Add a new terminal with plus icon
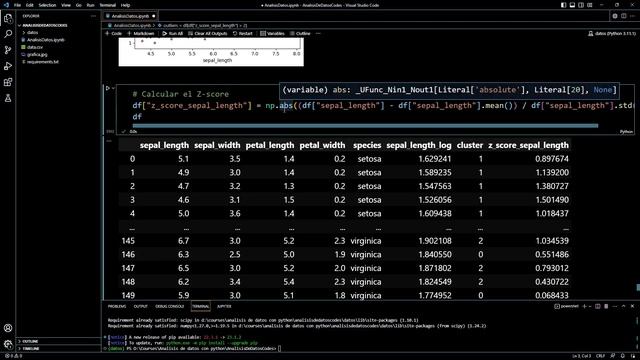This screenshot has width=640, height=360. click(x=584, y=306)
